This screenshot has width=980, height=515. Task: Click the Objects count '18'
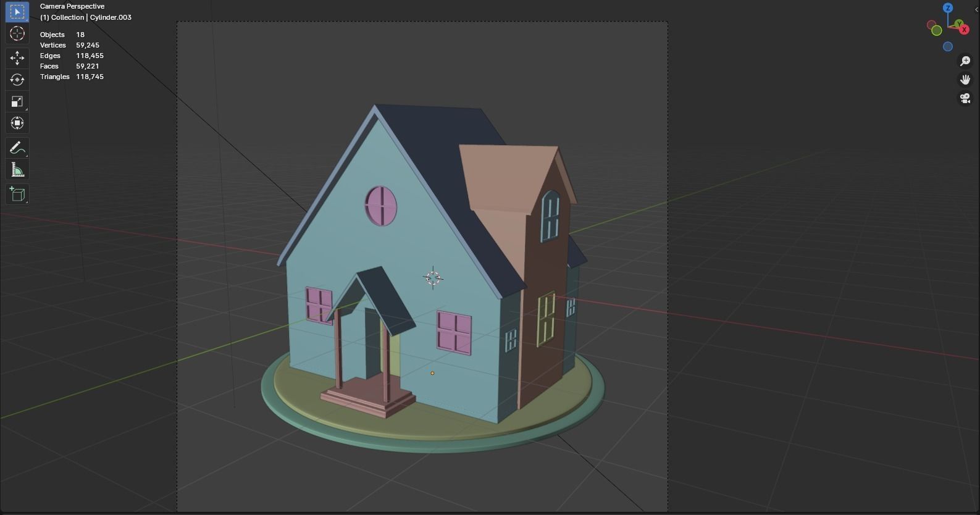(80, 35)
